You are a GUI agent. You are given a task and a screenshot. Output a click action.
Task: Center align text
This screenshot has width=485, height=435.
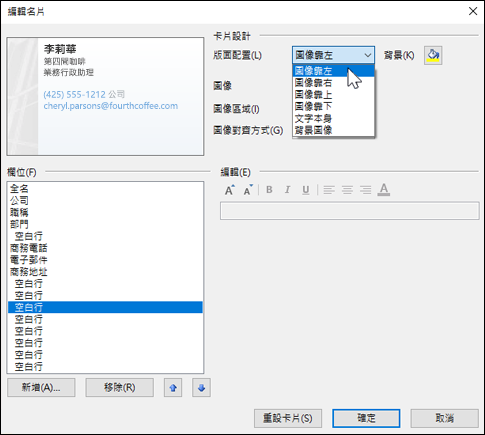tap(347, 190)
